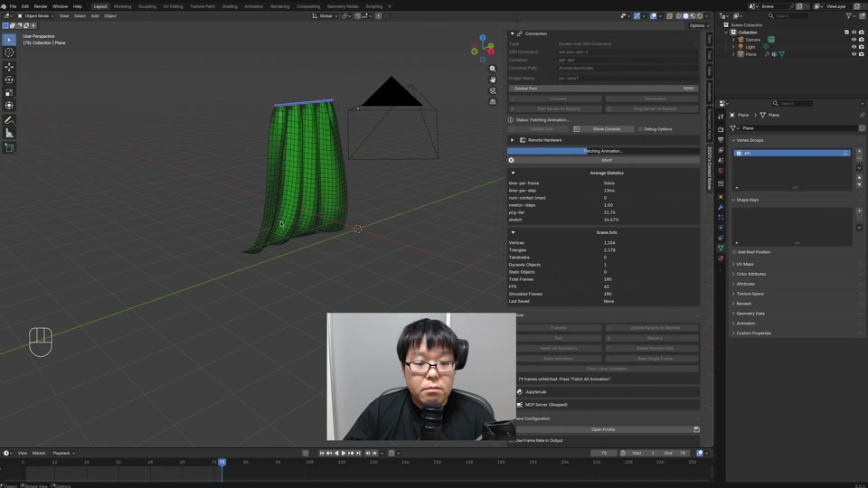Image resolution: width=868 pixels, height=488 pixels.
Task: Select the Measure tool
Action: pyautogui.click(x=9, y=133)
